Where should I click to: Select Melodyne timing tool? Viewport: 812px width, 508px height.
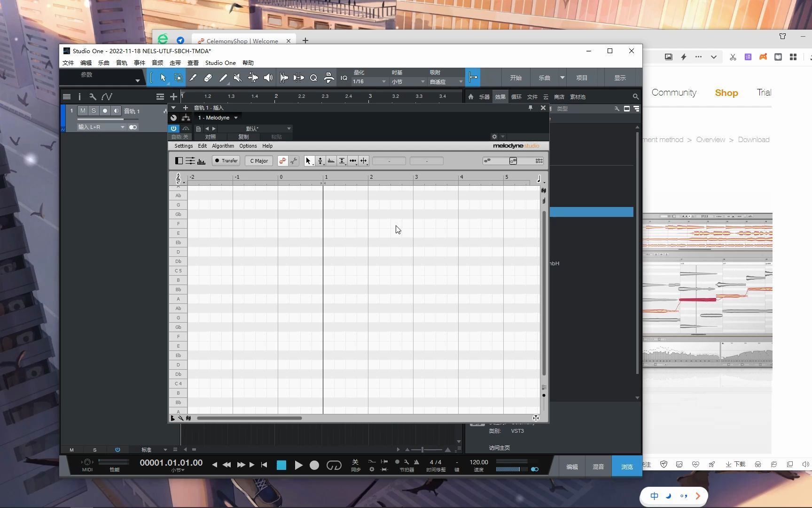pyautogui.click(x=353, y=161)
